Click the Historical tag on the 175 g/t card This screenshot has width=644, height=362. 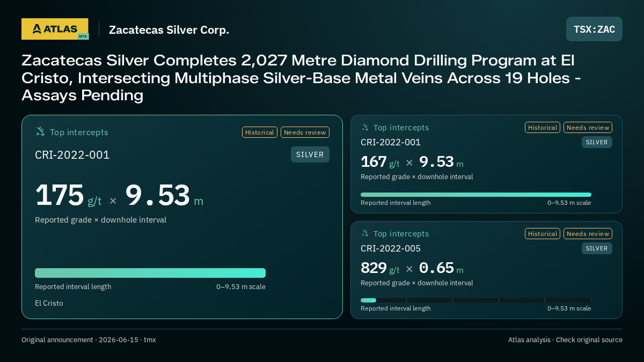[260, 132]
